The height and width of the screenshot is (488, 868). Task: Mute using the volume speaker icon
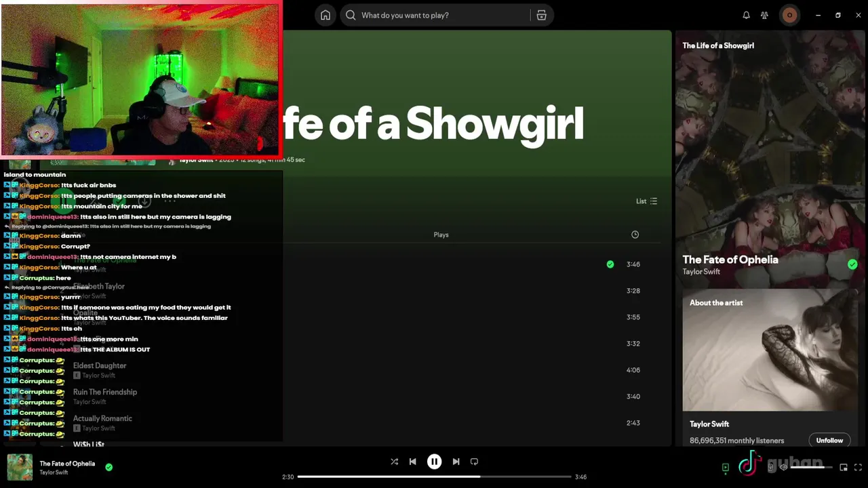[783, 467]
